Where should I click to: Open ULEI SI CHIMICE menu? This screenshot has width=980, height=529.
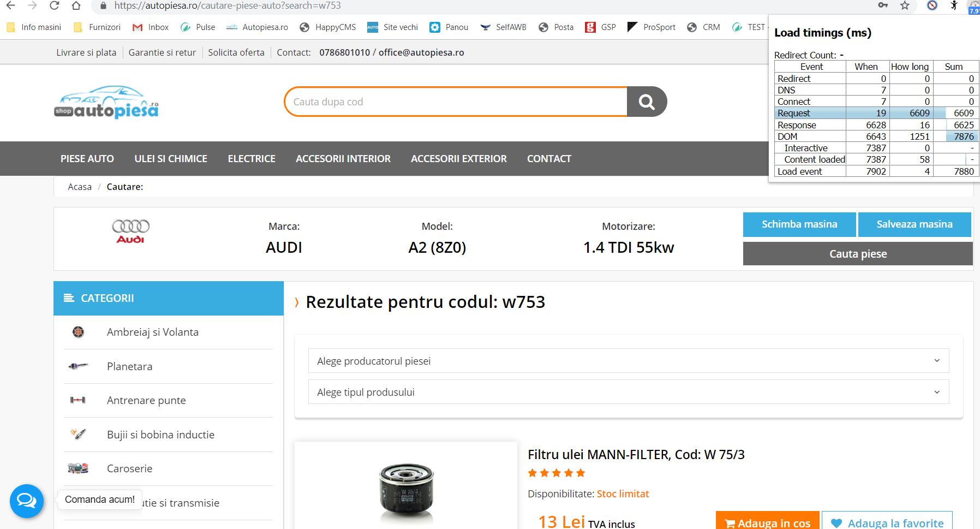pyautogui.click(x=171, y=159)
